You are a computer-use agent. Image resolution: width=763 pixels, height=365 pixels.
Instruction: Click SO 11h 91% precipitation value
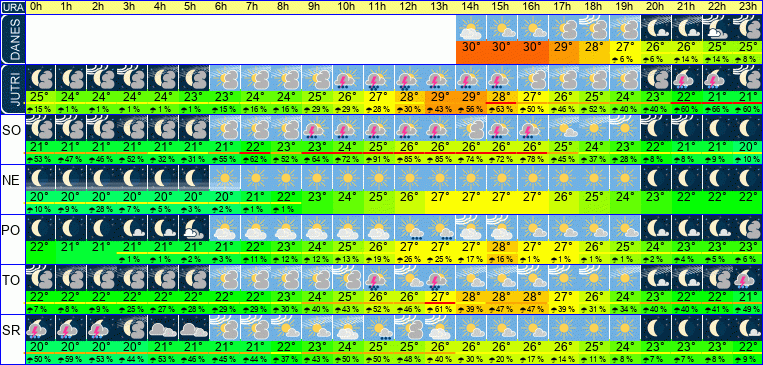point(379,160)
